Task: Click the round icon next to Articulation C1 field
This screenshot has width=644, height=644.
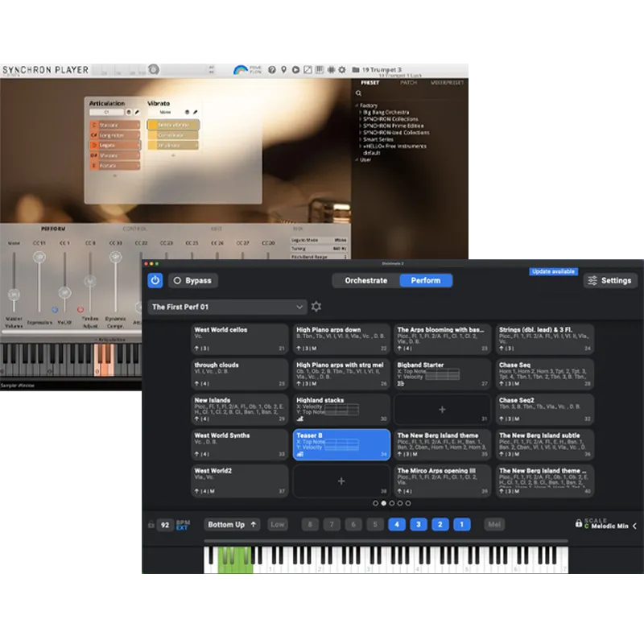Action: [129, 112]
